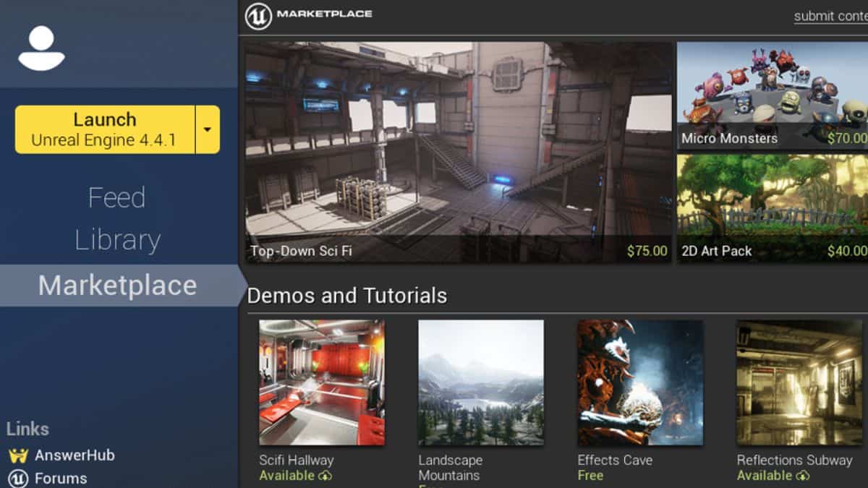The image size is (868, 488).
Task: Open the Effects Cave demo thumbnail
Action: 640,382
